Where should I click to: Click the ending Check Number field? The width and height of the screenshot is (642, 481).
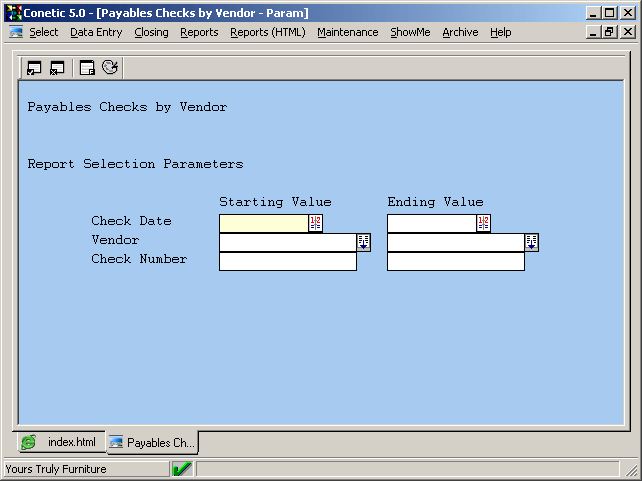pyautogui.click(x=455, y=261)
